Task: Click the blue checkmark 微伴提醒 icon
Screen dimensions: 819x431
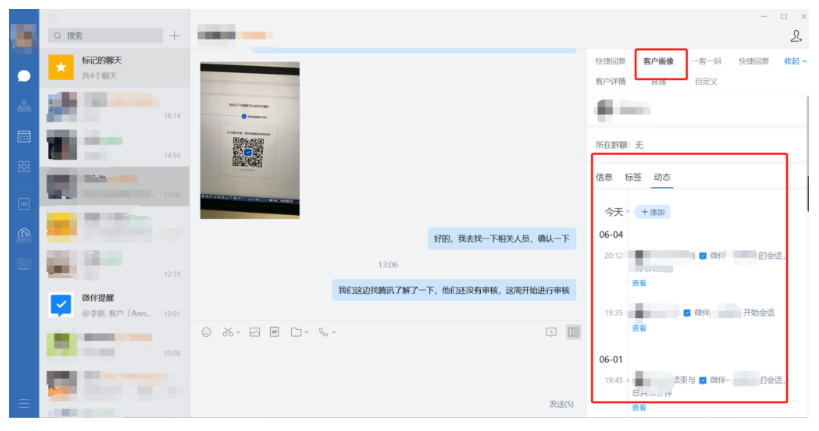Action: (61, 305)
